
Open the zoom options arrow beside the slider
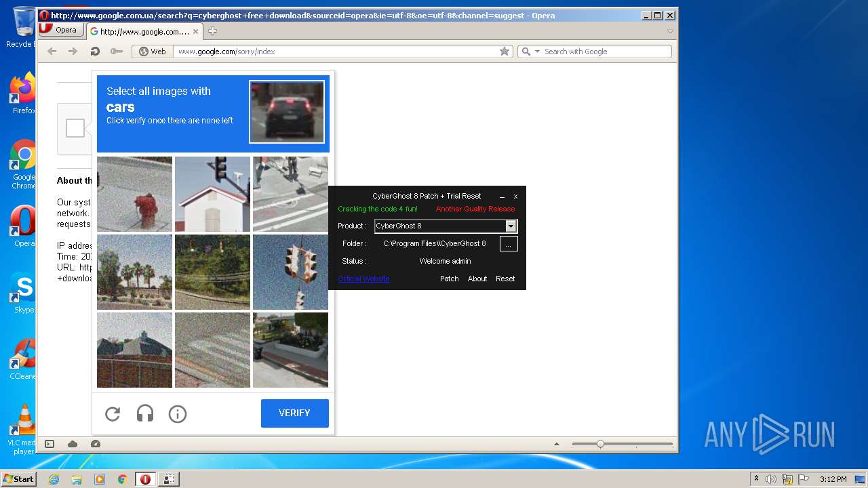point(557,444)
